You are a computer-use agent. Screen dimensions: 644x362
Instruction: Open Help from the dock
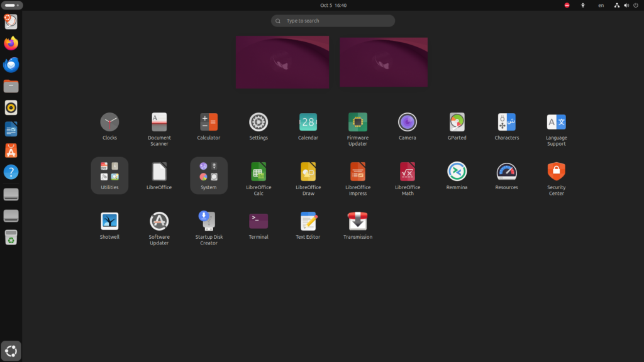(x=11, y=172)
